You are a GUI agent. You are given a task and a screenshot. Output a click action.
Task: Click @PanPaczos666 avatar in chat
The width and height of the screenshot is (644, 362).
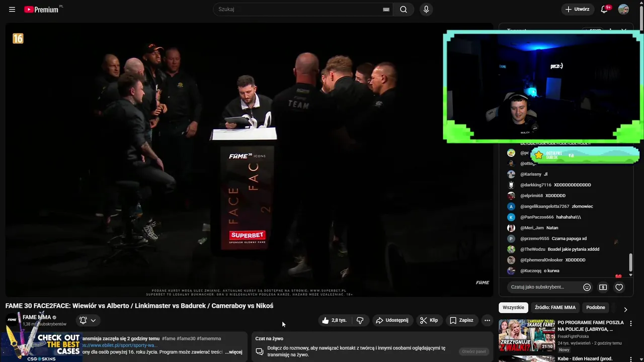tap(511, 217)
